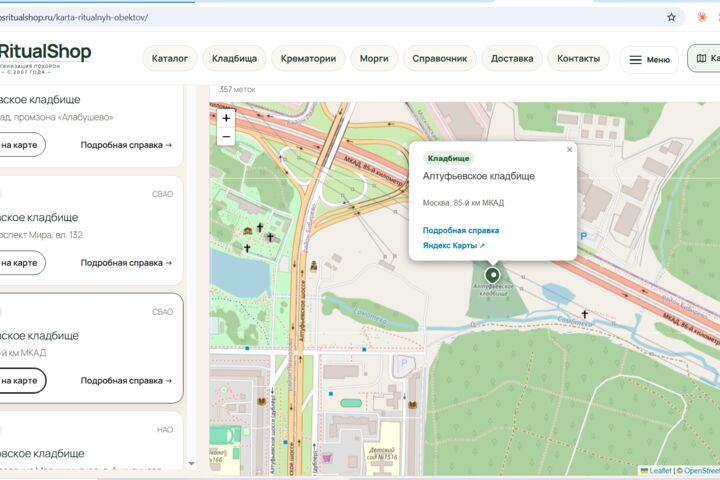720x480 pixels.
Task: Click the cross icon near Самотёка river
Action: point(585,315)
